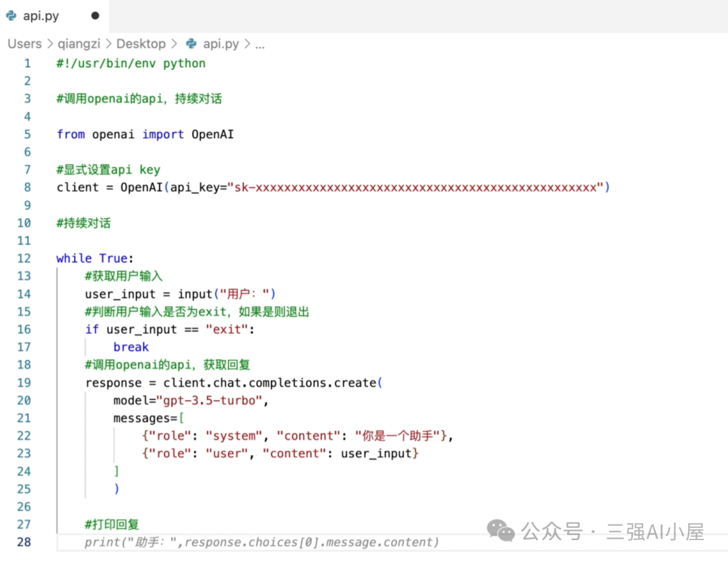Viewport: 728px width, 561px height.
Task: Click the Python file icon in the api.py tab
Action: (11, 16)
